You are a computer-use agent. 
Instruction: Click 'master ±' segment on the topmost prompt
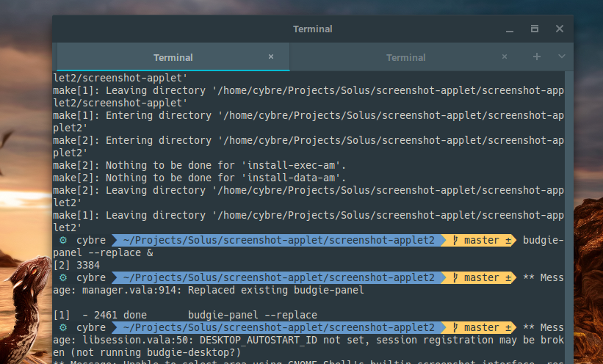click(481, 240)
